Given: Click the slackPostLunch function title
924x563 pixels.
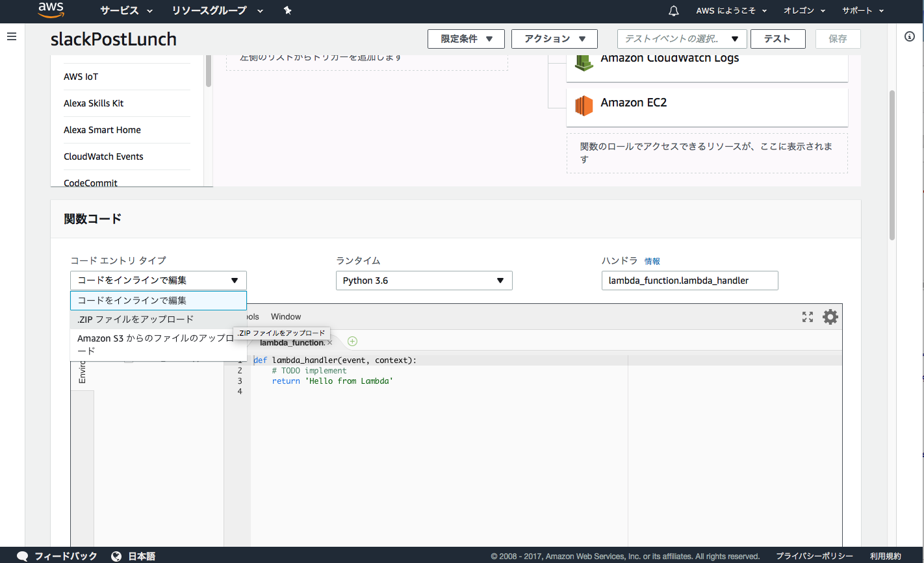Looking at the screenshot, I should point(114,39).
